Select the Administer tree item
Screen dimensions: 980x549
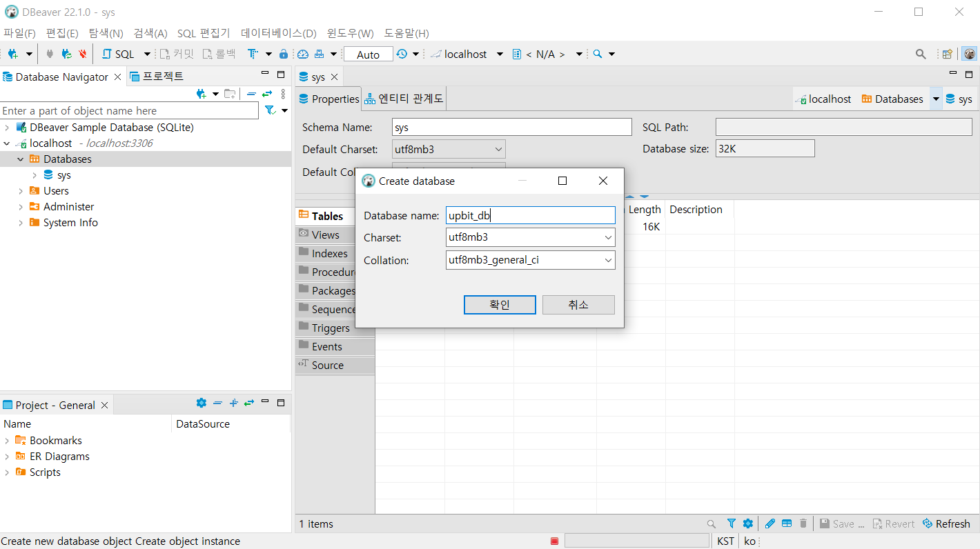tap(68, 207)
